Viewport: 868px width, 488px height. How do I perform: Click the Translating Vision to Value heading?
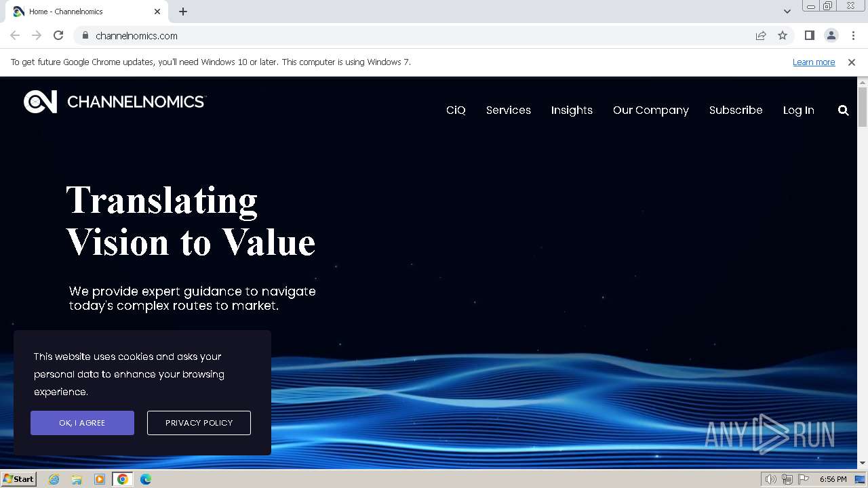pos(191,221)
